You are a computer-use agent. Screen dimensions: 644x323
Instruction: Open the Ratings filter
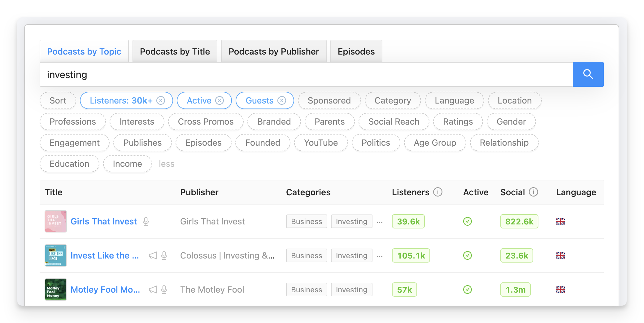(x=458, y=122)
